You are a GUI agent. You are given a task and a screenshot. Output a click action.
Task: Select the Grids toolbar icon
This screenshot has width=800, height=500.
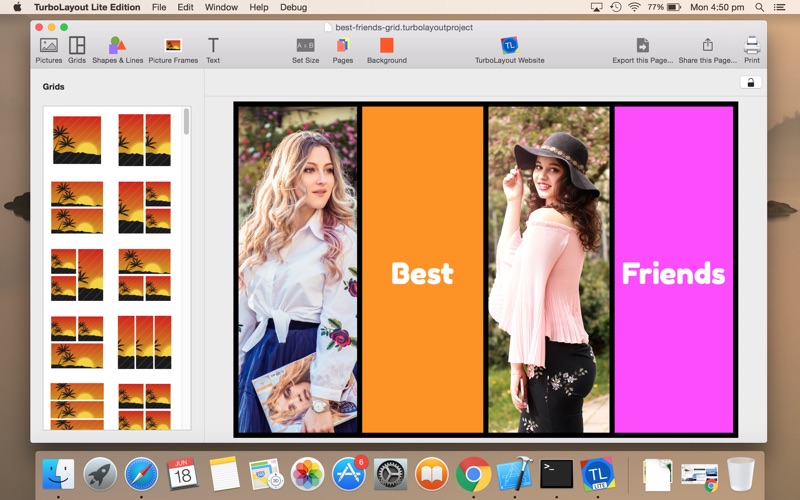[x=77, y=50]
